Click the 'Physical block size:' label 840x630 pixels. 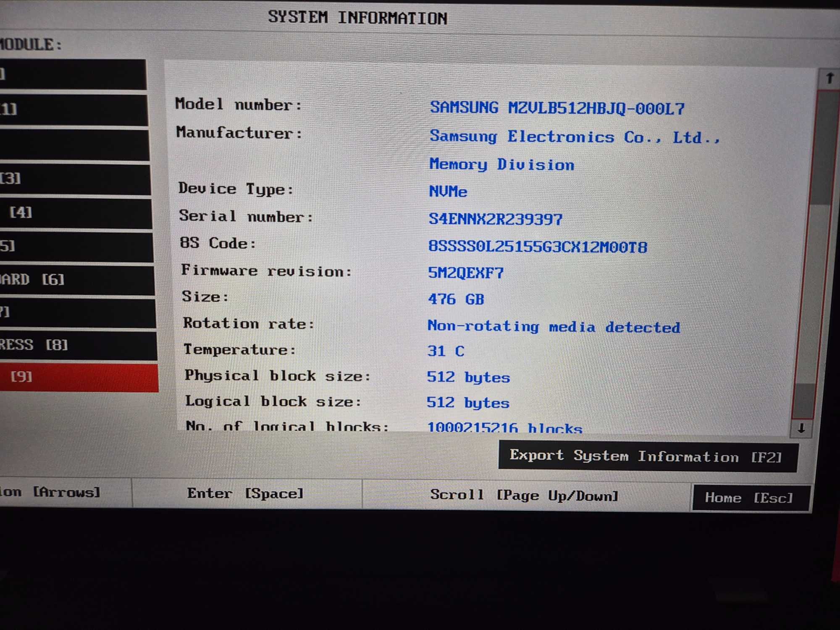point(278,375)
